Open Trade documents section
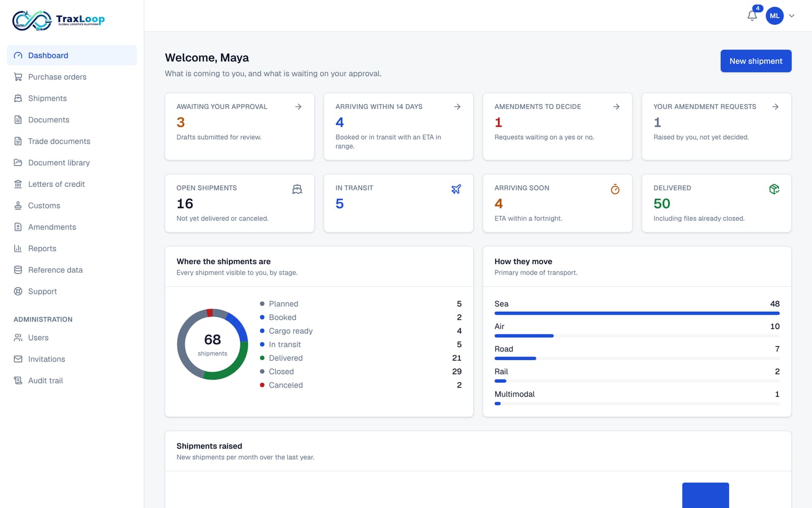 tap(72, 141)
